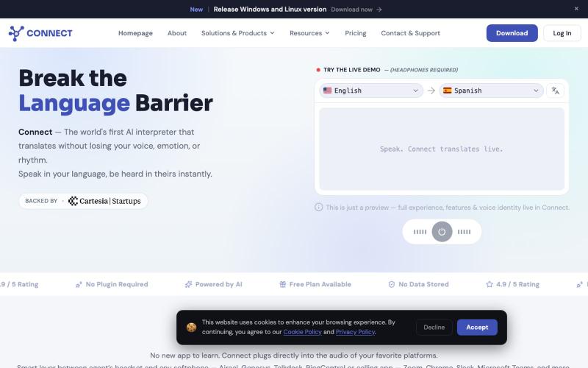Click the Spain flag icon
The width and height of the screenshot is (588, 368).
(448, 91)
